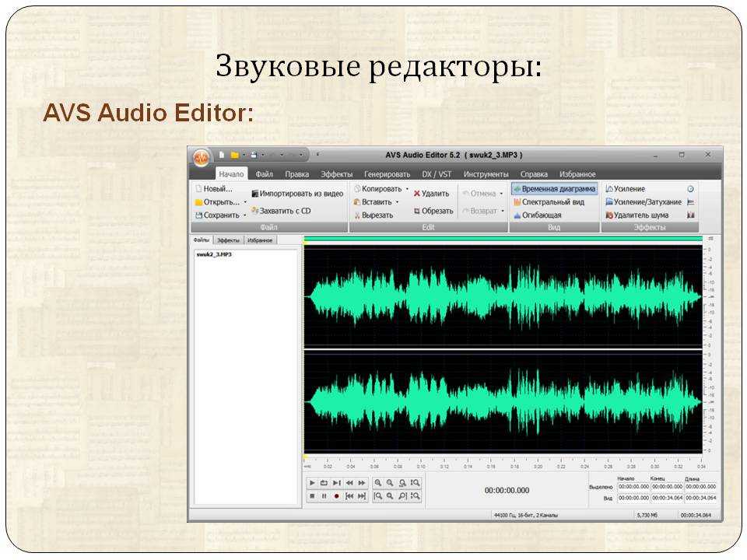This screenshot has width=747, height=560.
Task: Switch view to Временная диаграмма
Action: (x=555, y=189)
